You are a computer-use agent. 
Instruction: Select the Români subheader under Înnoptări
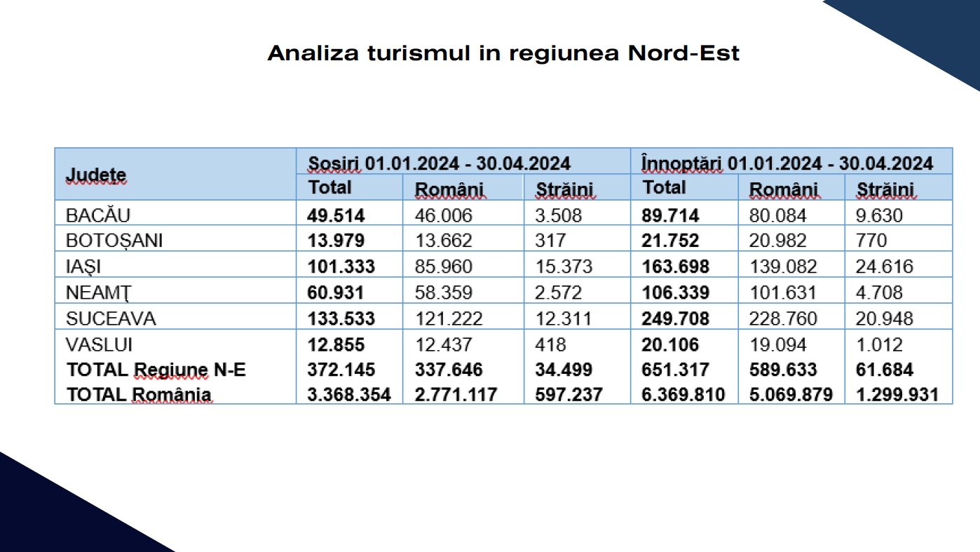coord(783,189)
